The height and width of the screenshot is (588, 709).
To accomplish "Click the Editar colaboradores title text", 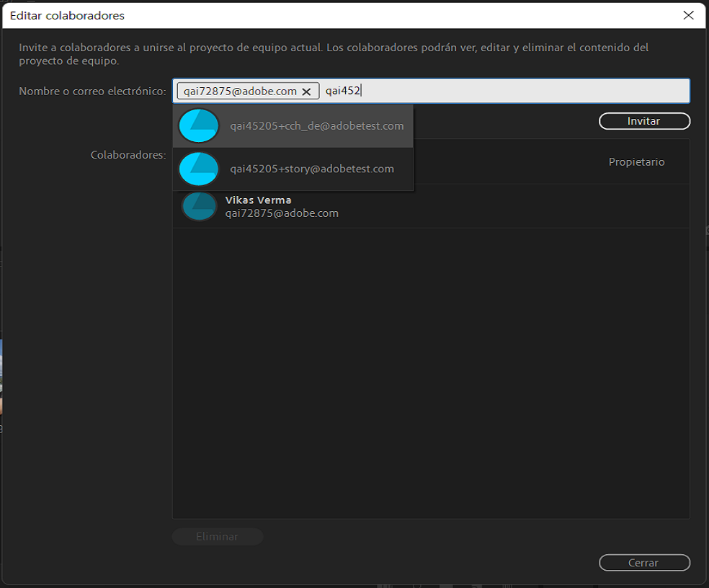I will pos(68,16).
